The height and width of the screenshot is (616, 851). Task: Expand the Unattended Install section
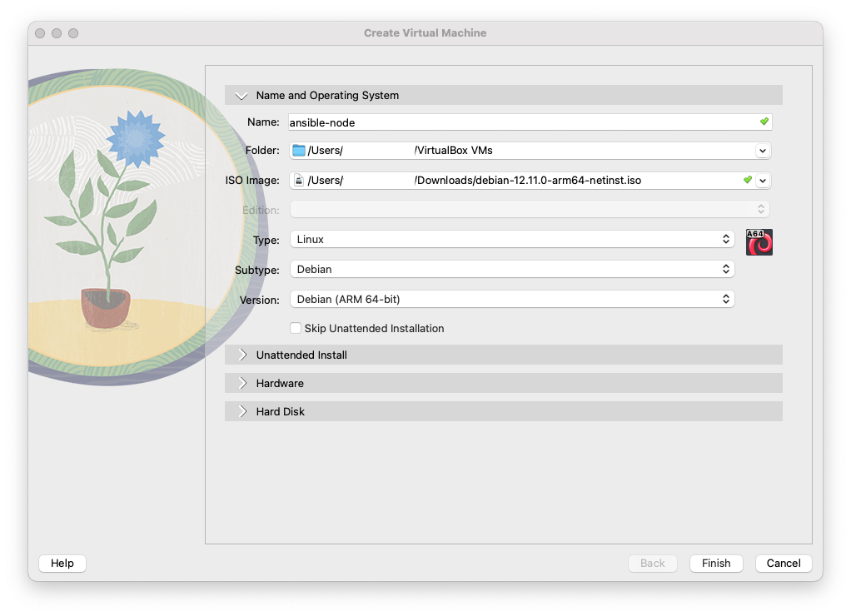pyautogui.click(x=242, y=355)
